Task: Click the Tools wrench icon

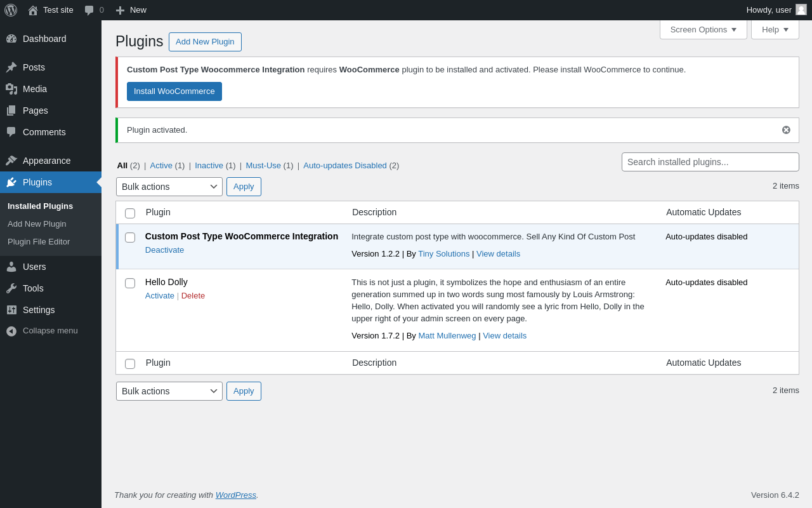Action: coord(11,288)
